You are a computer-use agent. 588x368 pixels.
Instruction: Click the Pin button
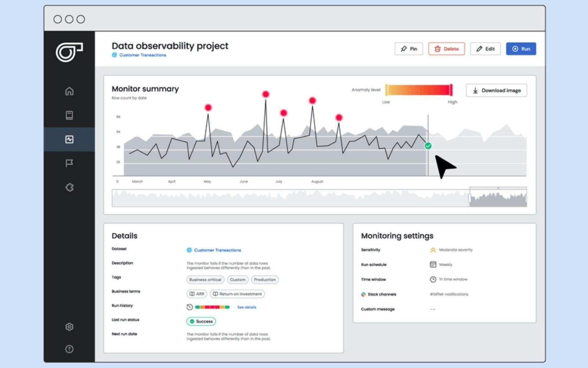[x=409, y=49]
